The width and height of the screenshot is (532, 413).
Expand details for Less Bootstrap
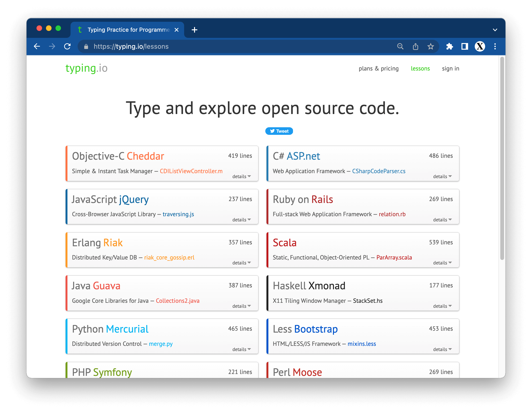(x=442, y=349)
